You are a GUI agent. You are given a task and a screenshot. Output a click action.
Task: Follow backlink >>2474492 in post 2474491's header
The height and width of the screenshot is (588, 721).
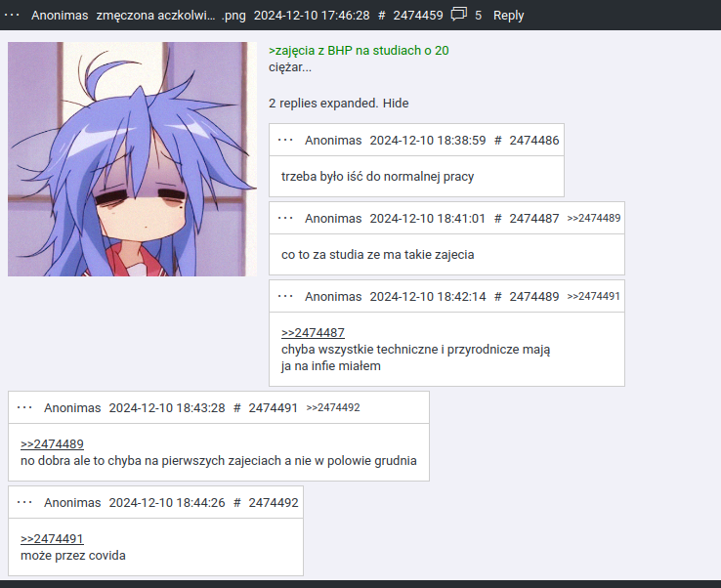333,407
